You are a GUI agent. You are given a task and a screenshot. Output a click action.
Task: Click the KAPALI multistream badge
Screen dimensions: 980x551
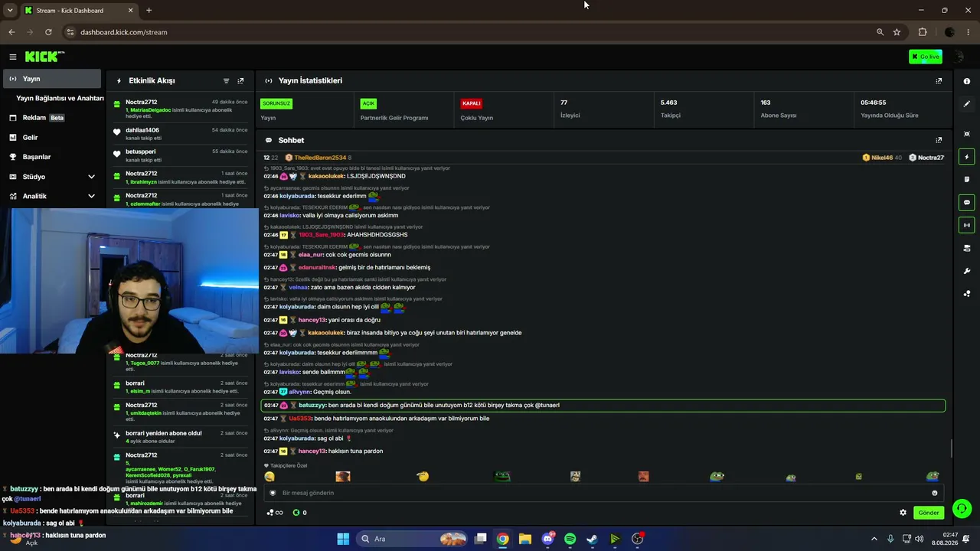coord(471,103)
